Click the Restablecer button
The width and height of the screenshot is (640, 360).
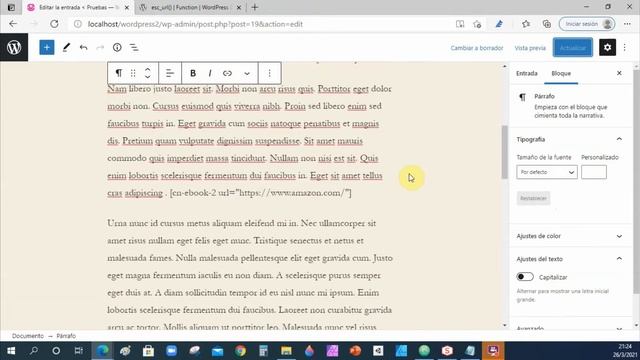pos(533,198)
